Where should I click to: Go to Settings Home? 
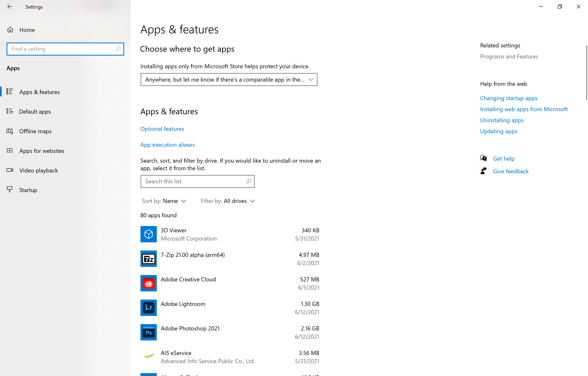65,30
